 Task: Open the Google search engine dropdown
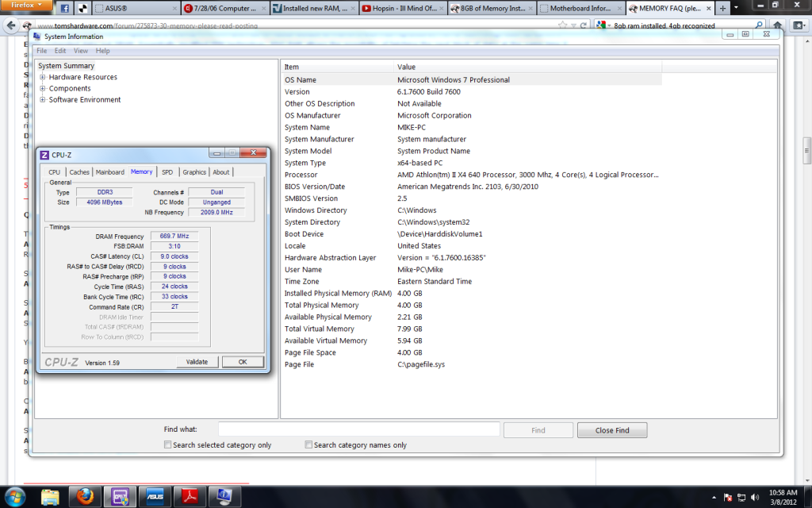click(603, 25)
